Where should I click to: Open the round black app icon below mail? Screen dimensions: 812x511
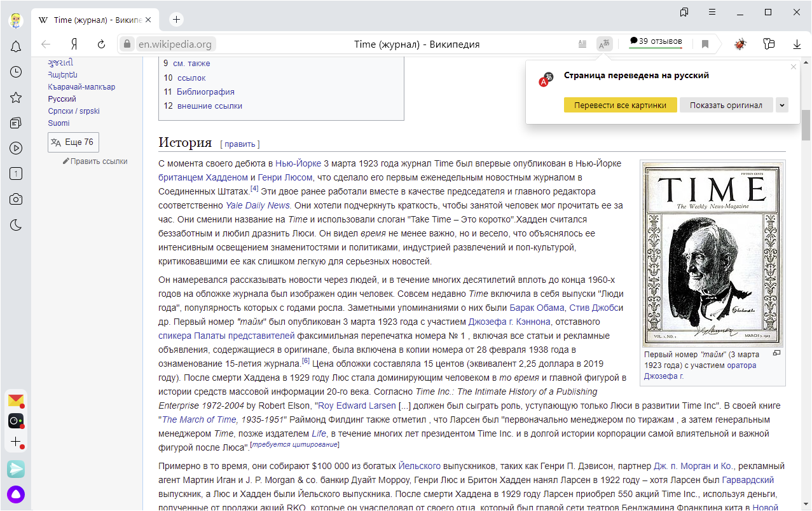pyautogui.click(x=16, y=421)
